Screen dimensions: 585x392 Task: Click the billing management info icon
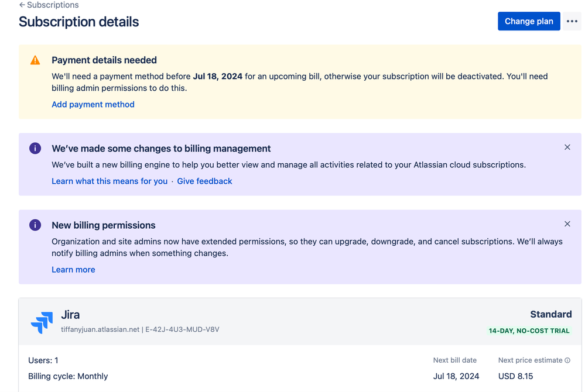35,149
